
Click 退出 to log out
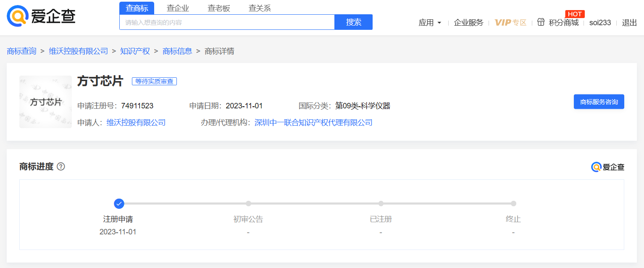629,23
